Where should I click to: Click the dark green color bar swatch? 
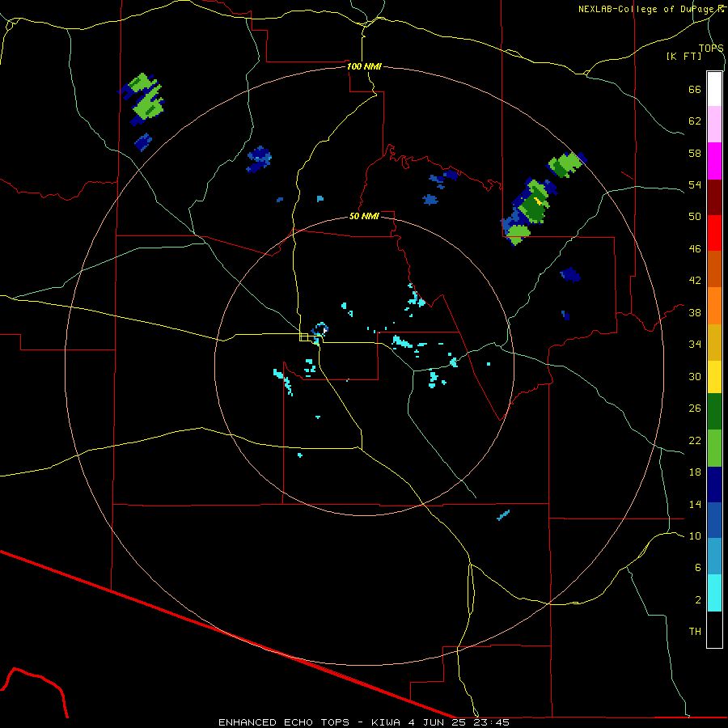(714, 412)
